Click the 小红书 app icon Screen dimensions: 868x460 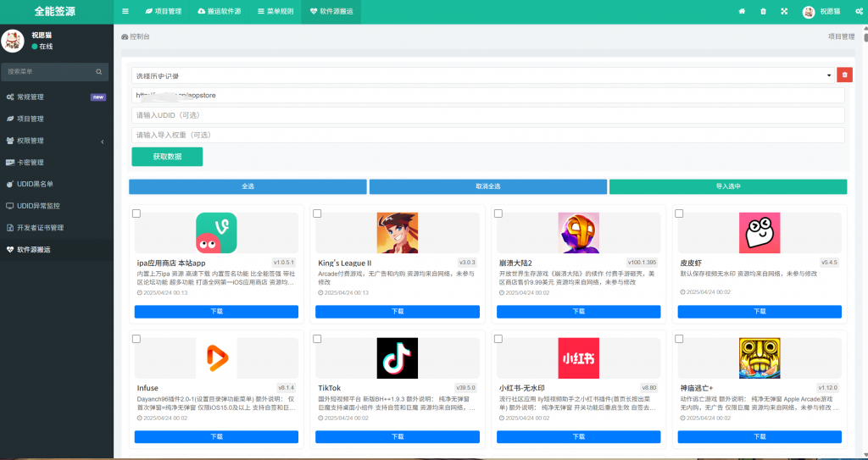point(578,358)
